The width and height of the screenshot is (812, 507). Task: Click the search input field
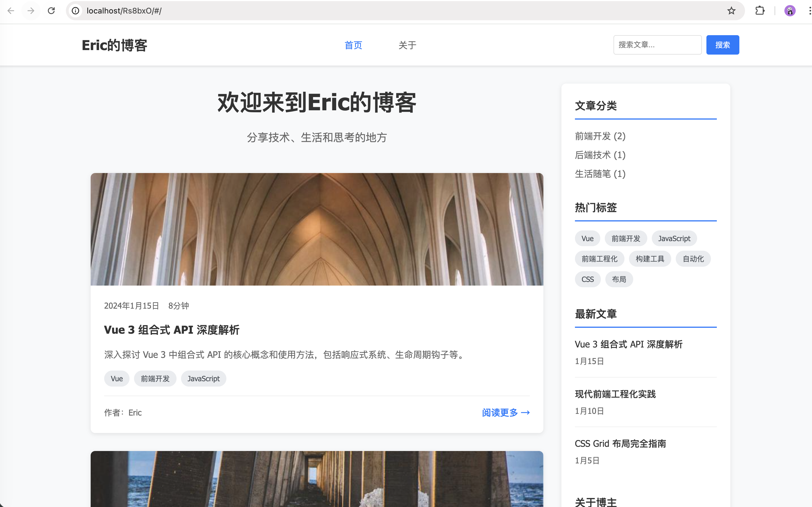tap(657, 45)
